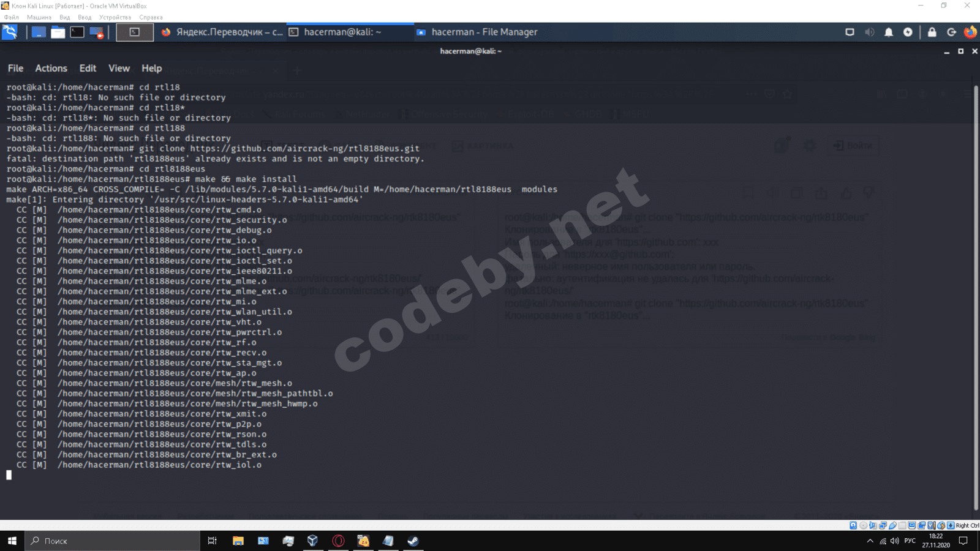Click VirtualBox network adapter indicator
980x551 pixels.
(x=883, y=525)
